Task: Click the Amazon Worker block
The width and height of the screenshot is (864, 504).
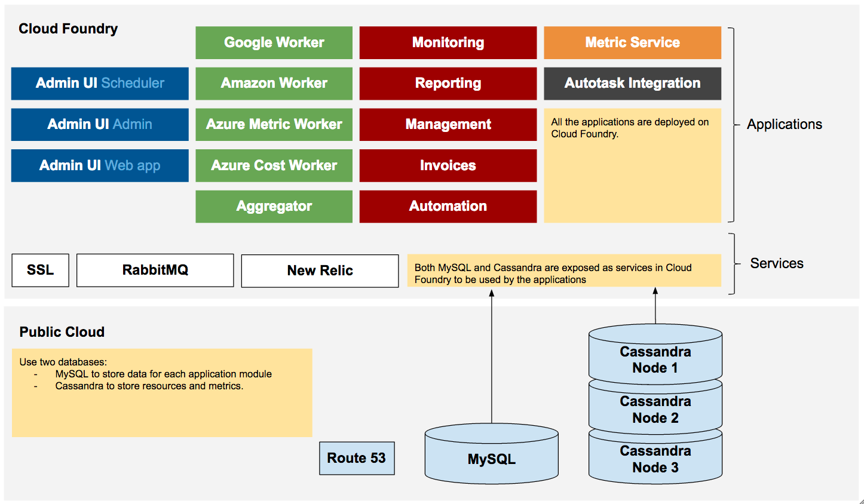Action: click(274, 83)
